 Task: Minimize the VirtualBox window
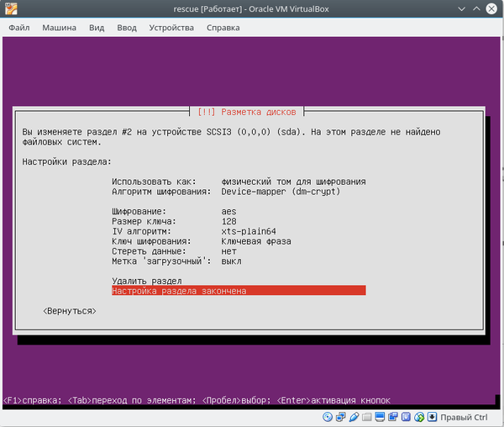click(461, 8)
